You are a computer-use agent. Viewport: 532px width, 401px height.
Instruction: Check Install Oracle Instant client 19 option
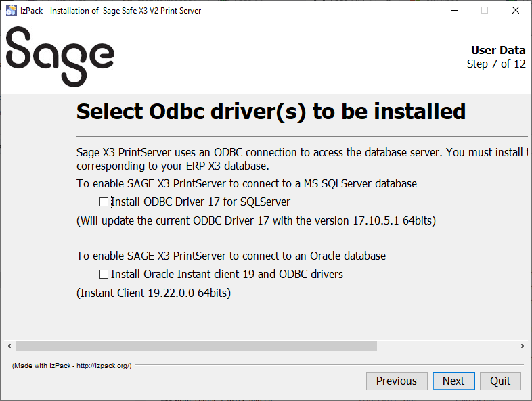point(104,275)
